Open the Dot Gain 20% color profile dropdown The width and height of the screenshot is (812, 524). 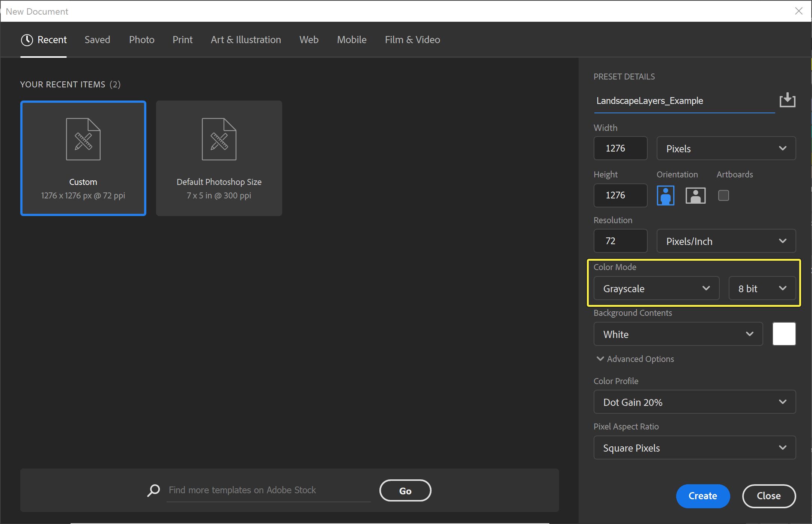[x=694, y=402]
